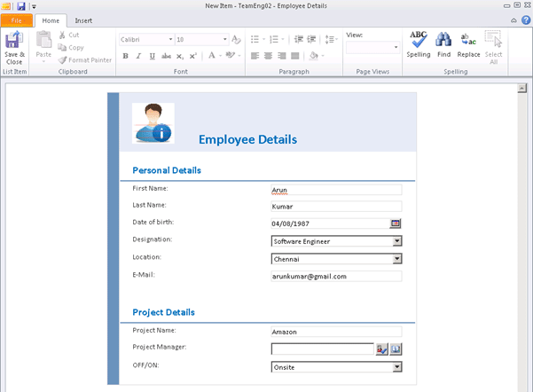Minimize the ribbon with the caret icon
The width and height of the screenshot is (533, 392).
point(513,20)
